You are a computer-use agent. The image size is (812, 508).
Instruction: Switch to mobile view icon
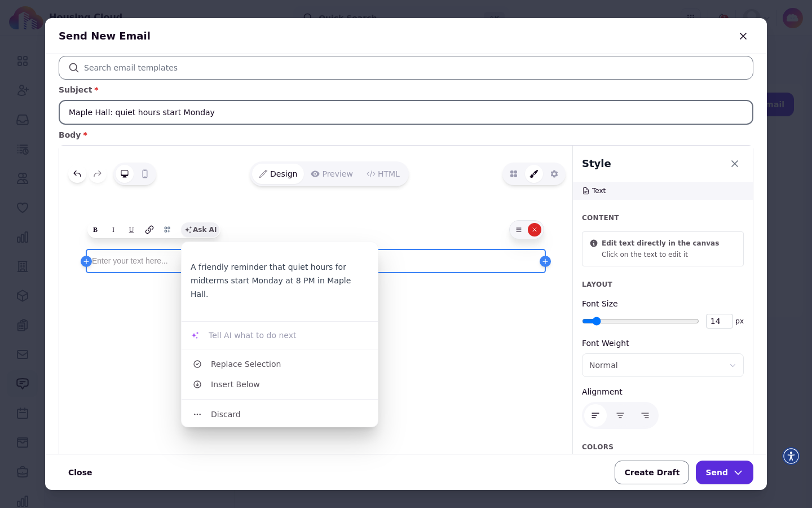pos(145,174)
